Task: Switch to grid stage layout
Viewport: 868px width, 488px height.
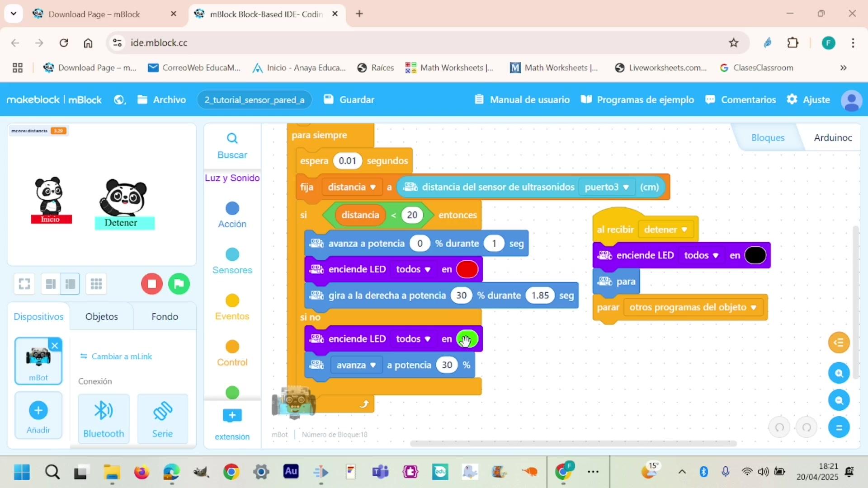Action: click(x=96, y=284)
